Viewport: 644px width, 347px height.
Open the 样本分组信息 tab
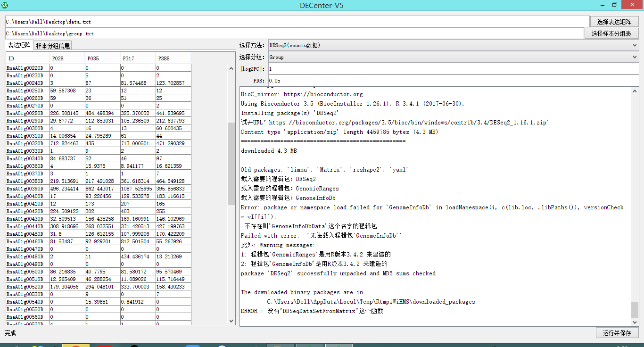[53, 46]
